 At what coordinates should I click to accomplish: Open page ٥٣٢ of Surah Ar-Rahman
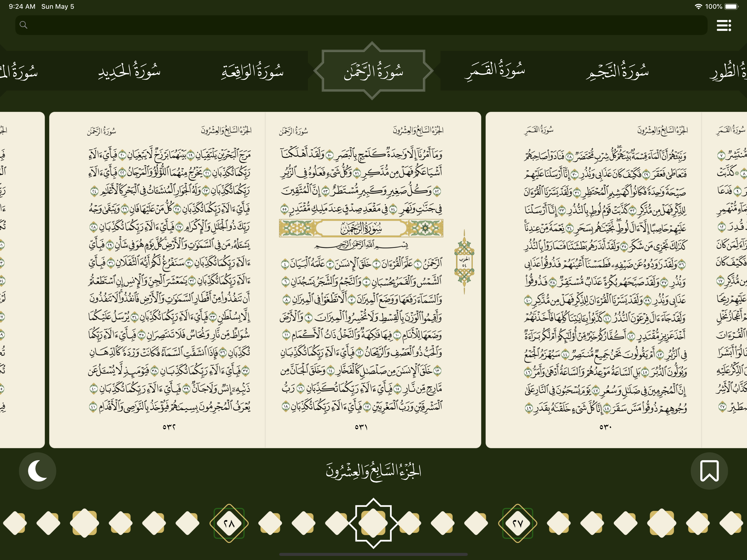pos(157,280)
